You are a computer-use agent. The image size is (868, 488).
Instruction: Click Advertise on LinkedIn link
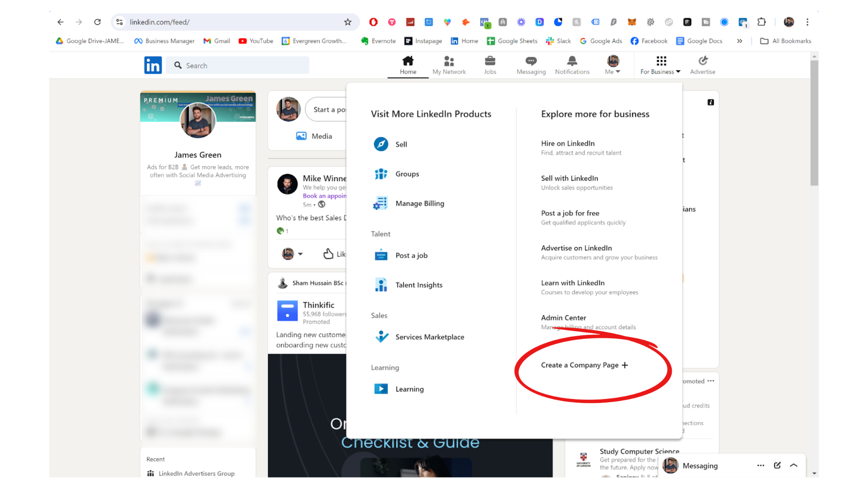[x=576, y=248]
